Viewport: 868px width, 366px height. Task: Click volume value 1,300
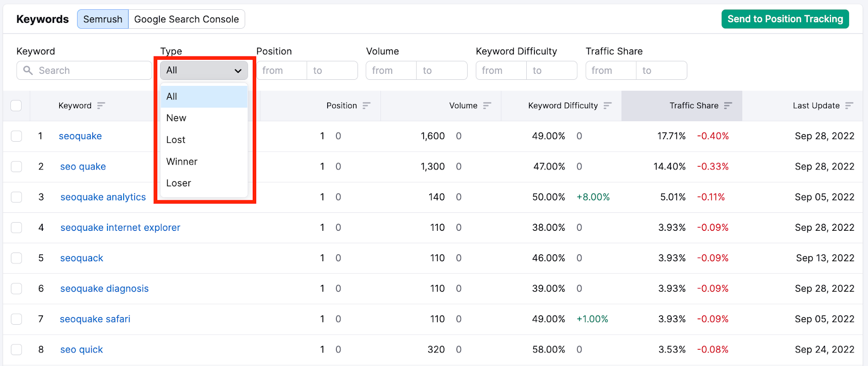pos(433,166)
